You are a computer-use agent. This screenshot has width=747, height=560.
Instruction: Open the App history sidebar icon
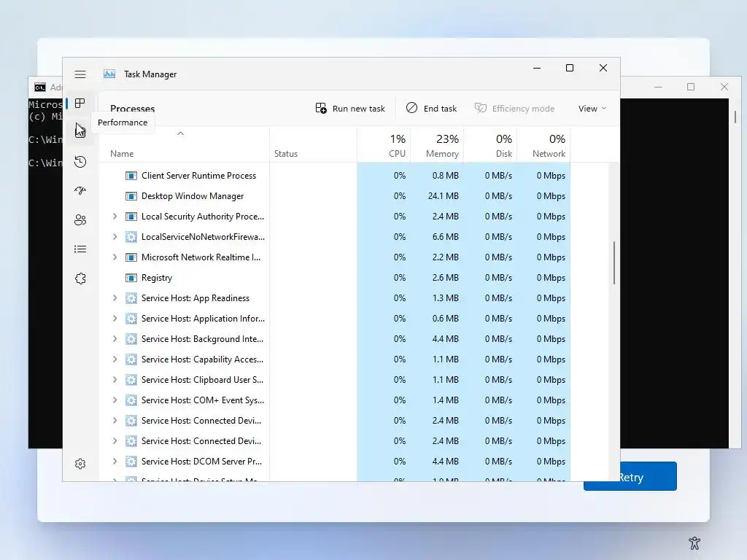[80, 162]
